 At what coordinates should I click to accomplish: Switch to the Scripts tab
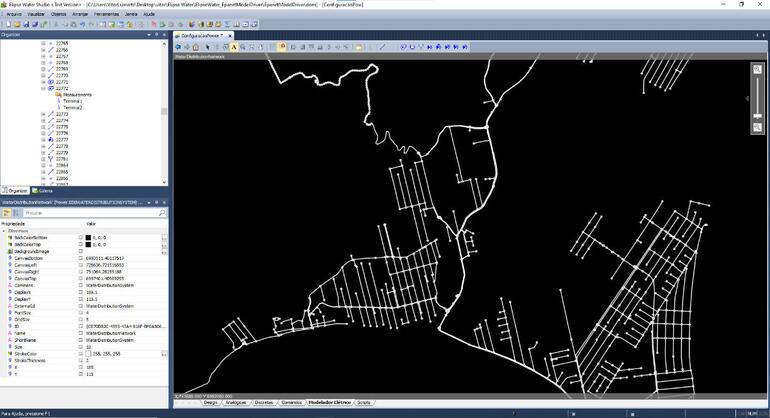click(363, 401)
